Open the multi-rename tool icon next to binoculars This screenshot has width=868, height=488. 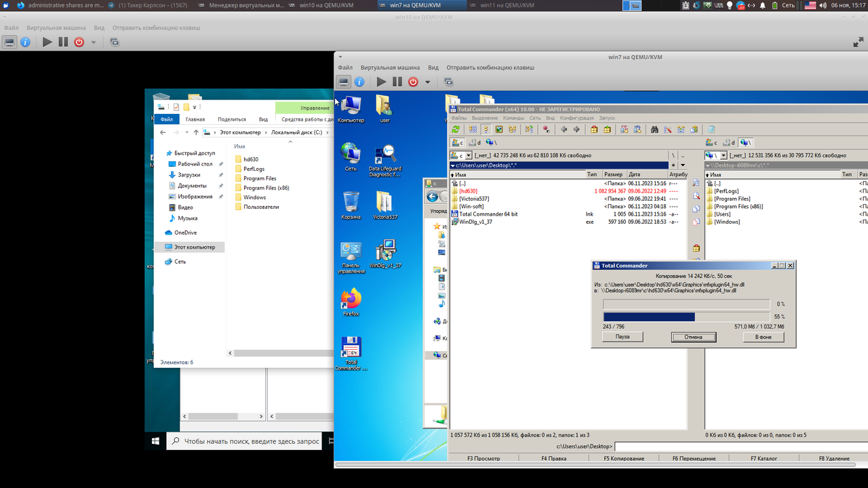click(x=667, y=129)
